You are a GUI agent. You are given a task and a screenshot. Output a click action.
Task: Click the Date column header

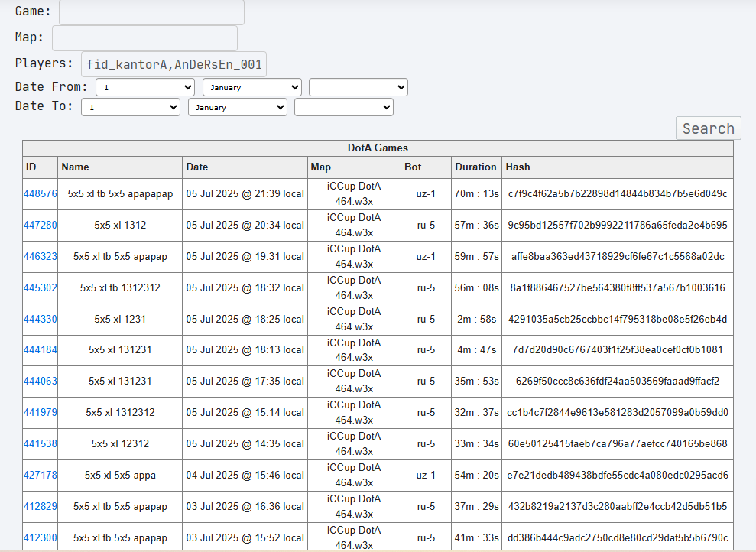tap(245, 167)
